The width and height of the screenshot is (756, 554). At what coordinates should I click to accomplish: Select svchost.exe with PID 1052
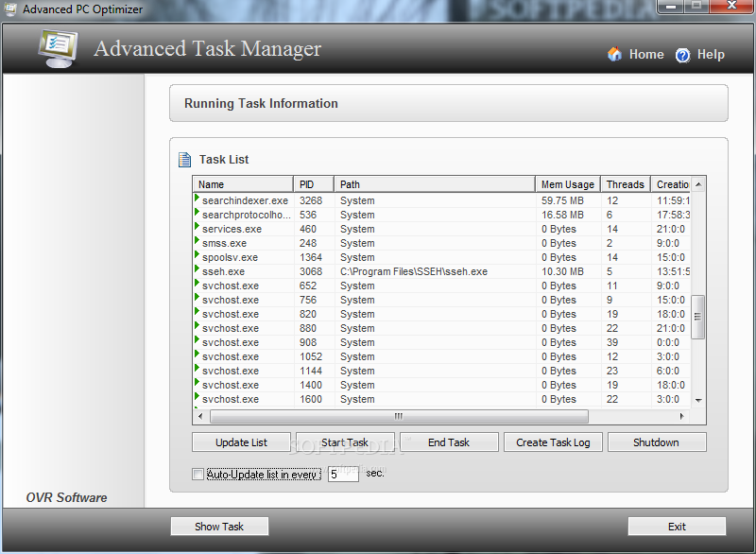(x=441, y=356)
